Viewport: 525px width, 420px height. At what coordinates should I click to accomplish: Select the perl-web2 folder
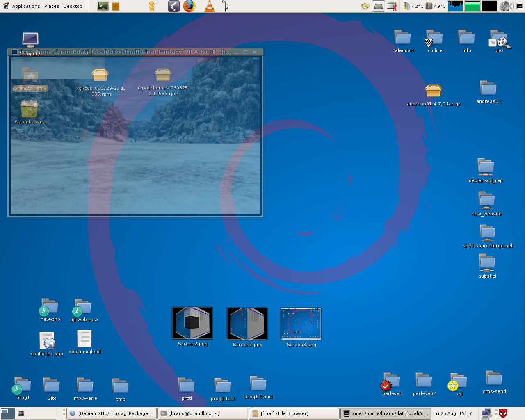(x=424, y=384)
